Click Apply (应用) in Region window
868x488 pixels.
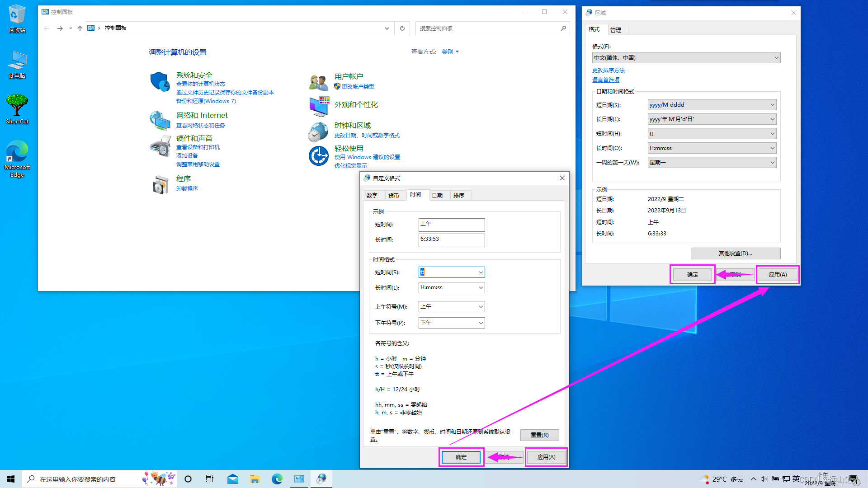(x=778, y=274)
